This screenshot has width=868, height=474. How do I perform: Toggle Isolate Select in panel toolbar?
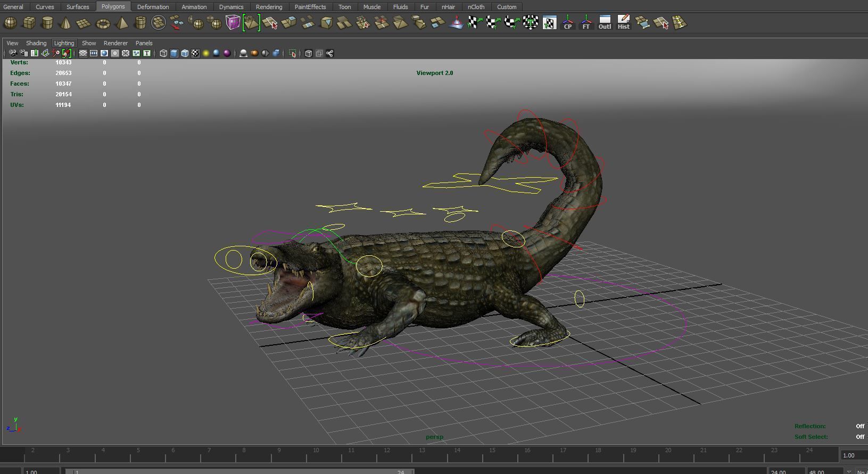click(x=293, y=53)
